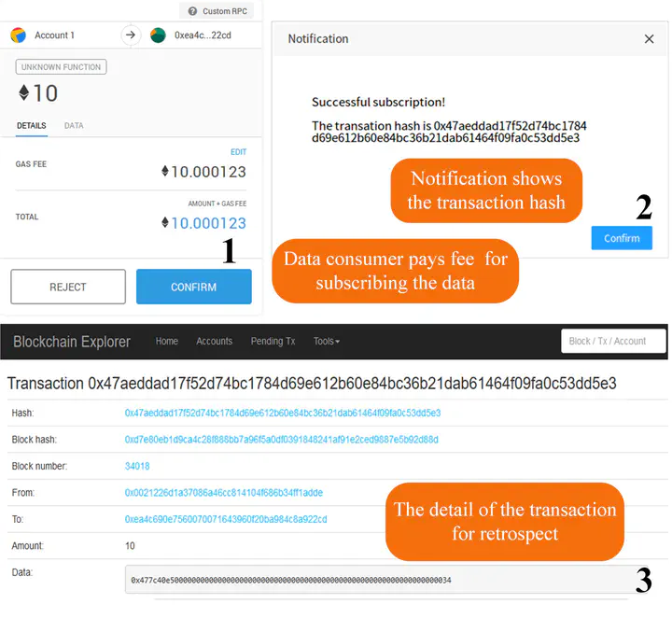Screen dimensions: 672x618
Task: Open the transaction hash link
Action: (x=282, y=413)
